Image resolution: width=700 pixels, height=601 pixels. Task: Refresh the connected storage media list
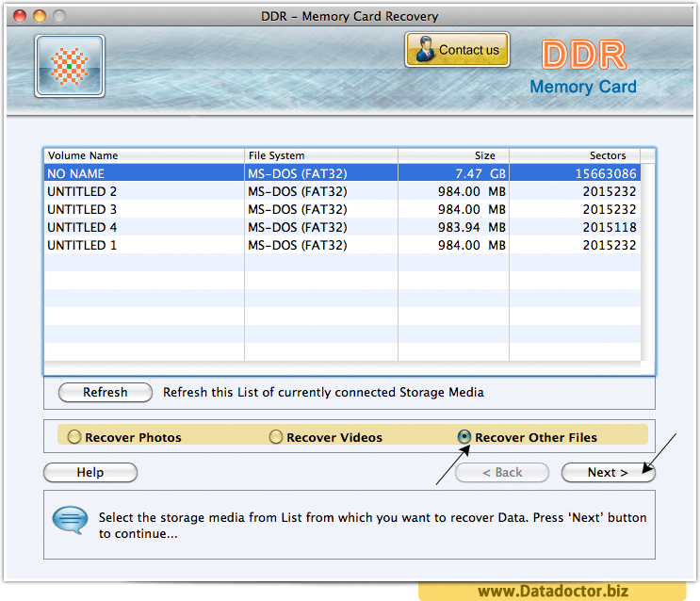(106, 392)
